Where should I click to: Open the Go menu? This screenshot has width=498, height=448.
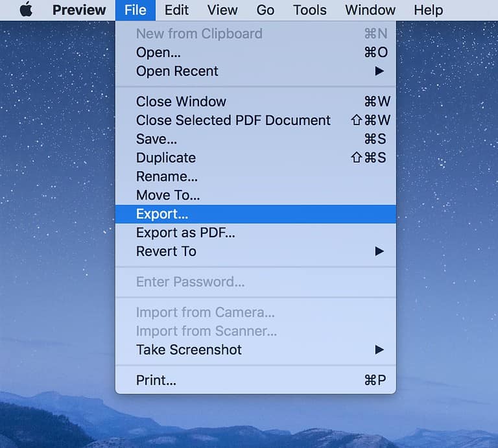[x=265, y=10]
